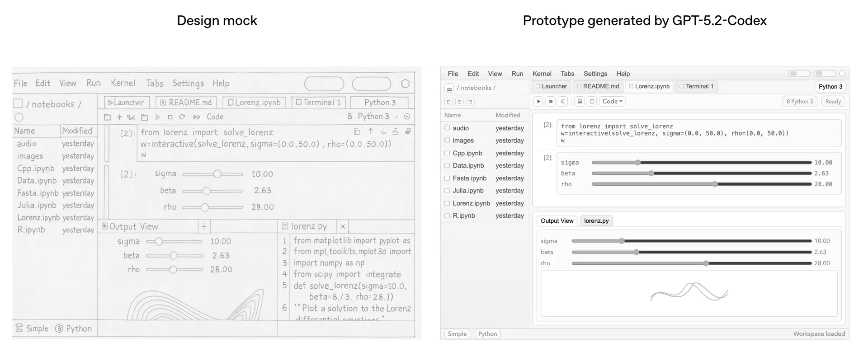868x347 pixels.
Task: Close the lorenz.py tab in the design mock
Action: [x=343, y=226]
